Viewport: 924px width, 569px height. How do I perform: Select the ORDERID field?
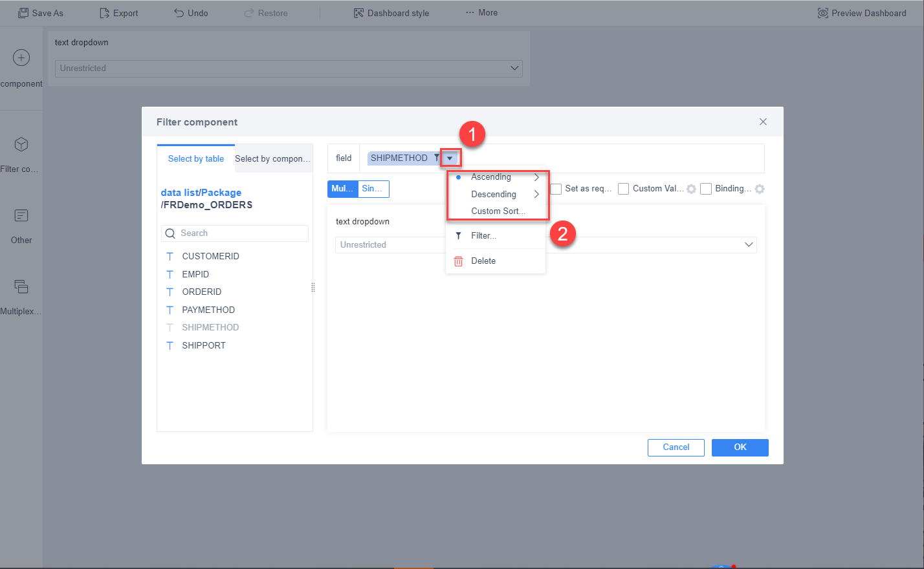click(202, 292)
